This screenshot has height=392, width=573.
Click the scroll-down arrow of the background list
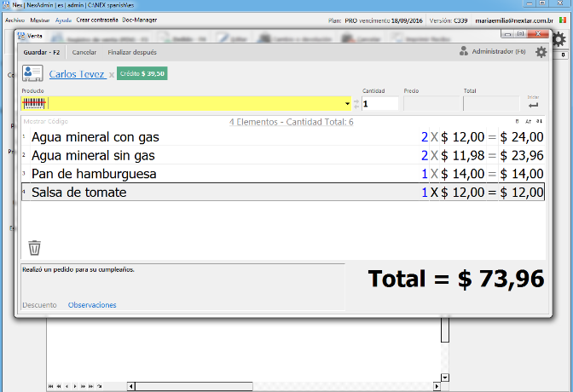pyautogui.click(x=445, y=378)
